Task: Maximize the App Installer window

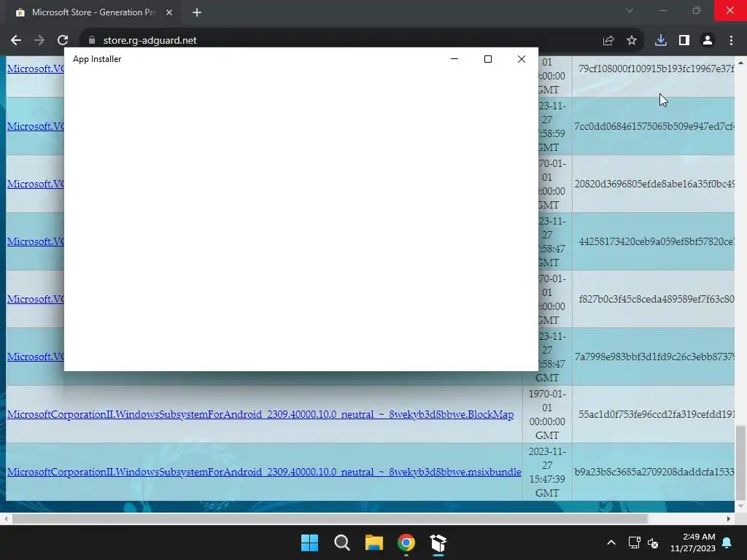Action: 488,59
